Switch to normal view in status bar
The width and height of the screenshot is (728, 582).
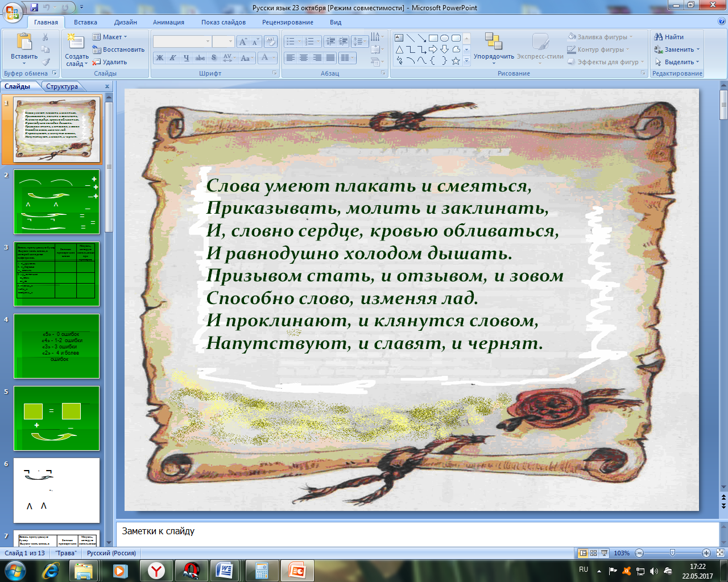(582, 553)
